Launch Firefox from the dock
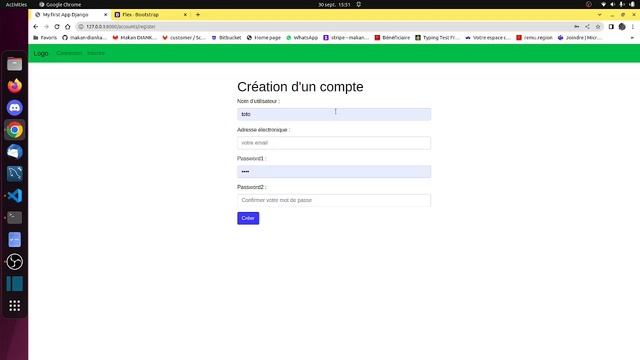 (14, 86)
